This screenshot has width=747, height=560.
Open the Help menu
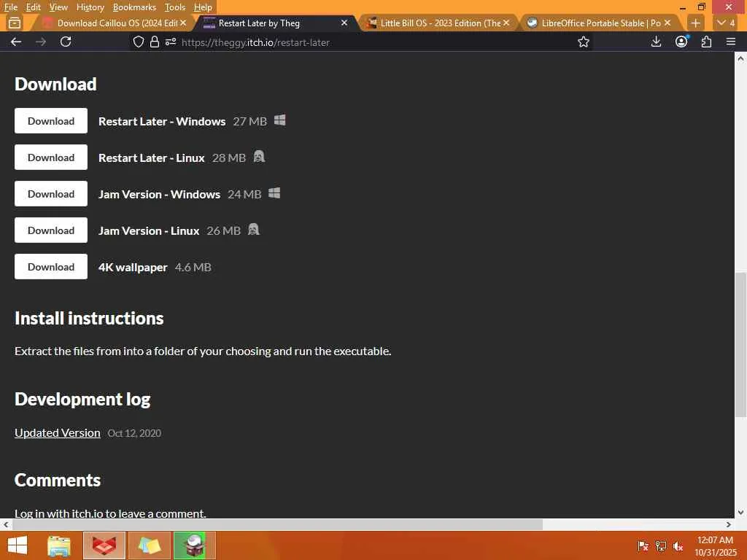[x=203, y=7]
